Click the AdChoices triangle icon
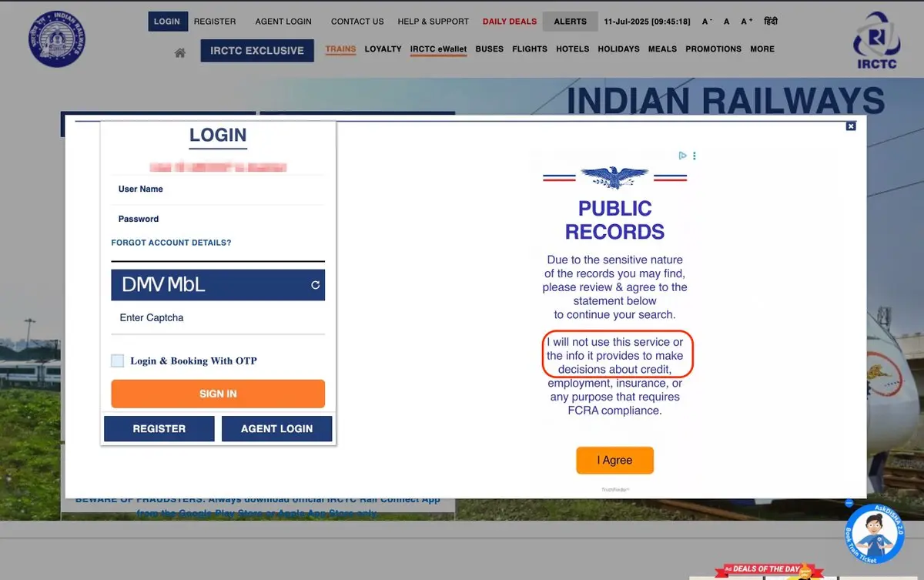This screenshot has height=580, width=924. click(682, 156)
